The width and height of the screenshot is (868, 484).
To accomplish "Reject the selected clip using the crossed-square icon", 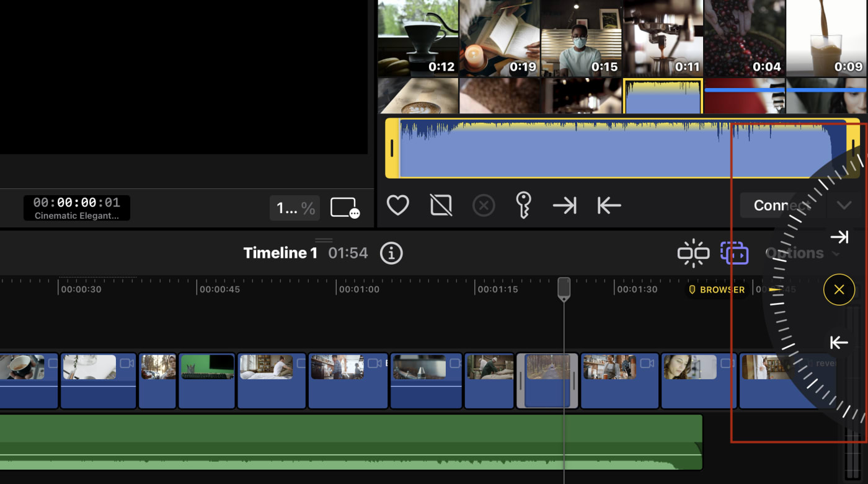I will pyautogui.click(x=441, y=206).
